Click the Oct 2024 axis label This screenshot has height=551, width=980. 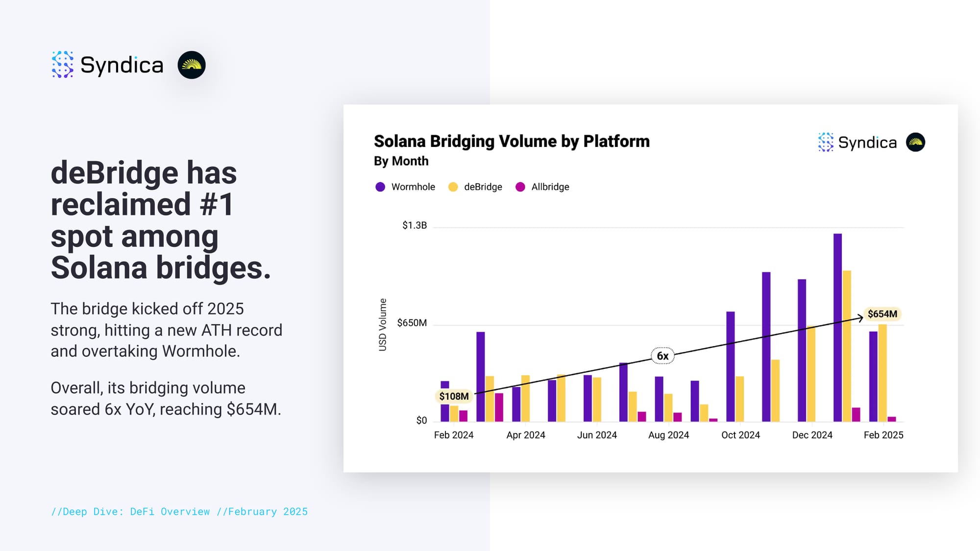[x=740, y=435]
